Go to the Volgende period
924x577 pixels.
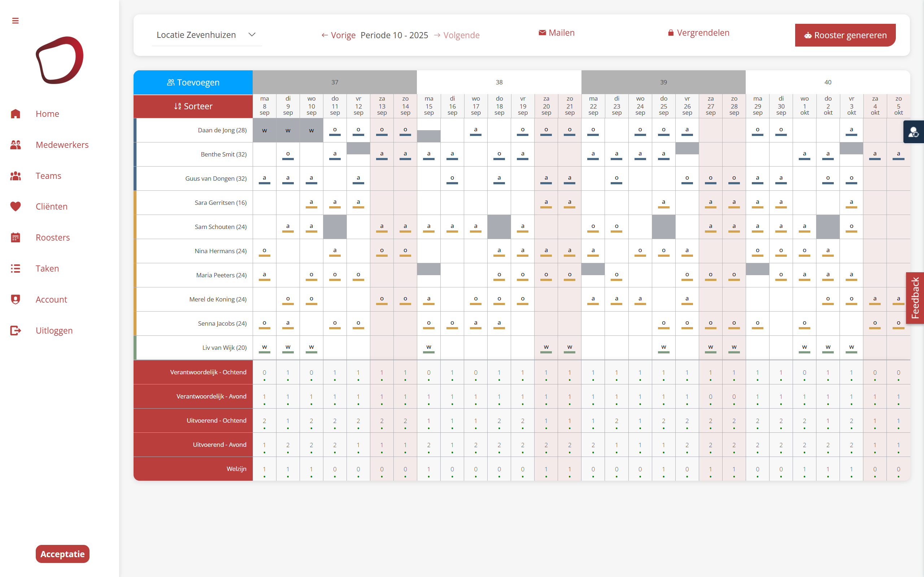tap(457, 35)
